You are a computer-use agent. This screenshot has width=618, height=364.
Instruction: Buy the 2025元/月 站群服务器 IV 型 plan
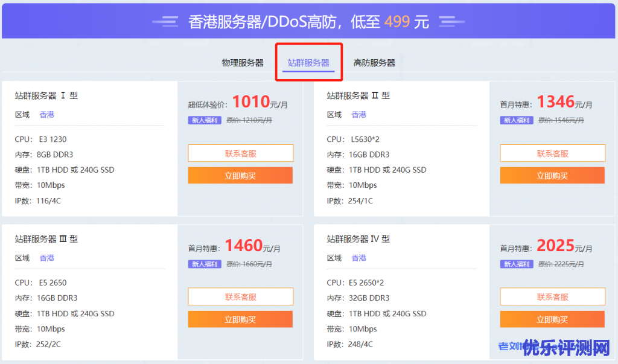coord(552,319)
